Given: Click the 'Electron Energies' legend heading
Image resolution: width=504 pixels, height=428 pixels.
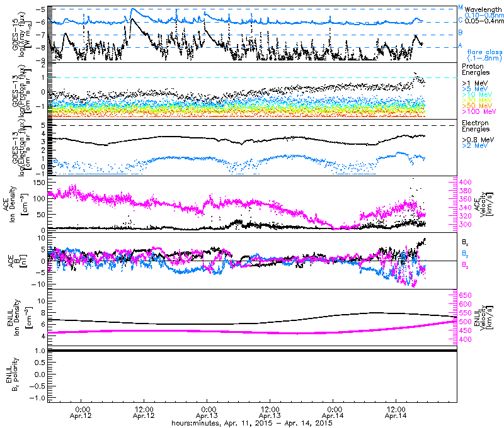Looking at the screenshot, I should point(476,126).
